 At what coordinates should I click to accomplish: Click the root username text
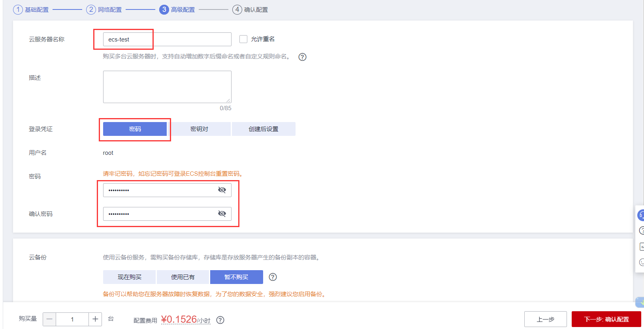click(108, 153)
